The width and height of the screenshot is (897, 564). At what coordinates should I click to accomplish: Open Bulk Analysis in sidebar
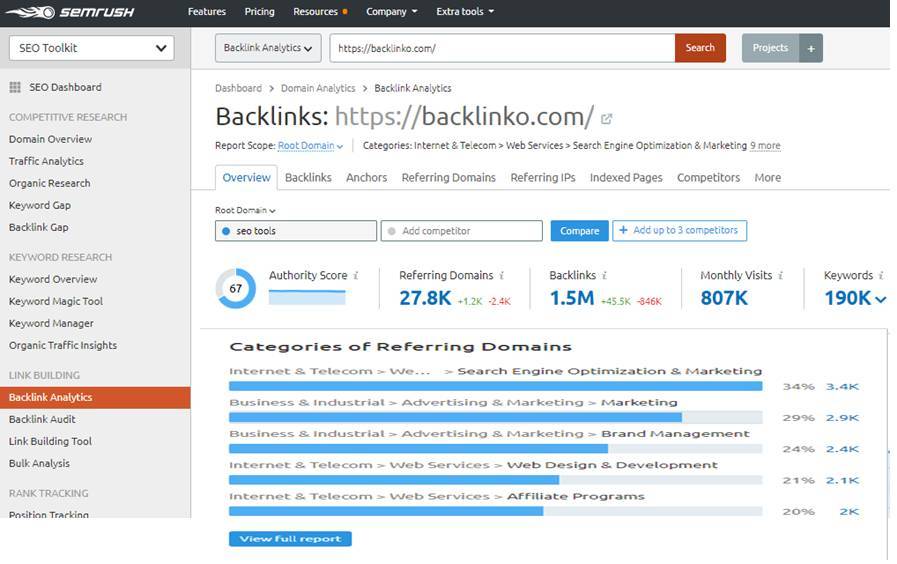(x=39, y=463)
